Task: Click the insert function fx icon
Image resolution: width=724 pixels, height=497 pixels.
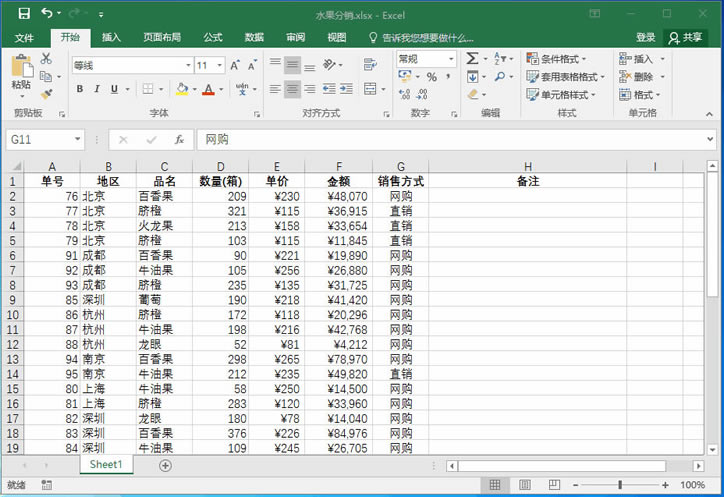Action: (179, 139)
